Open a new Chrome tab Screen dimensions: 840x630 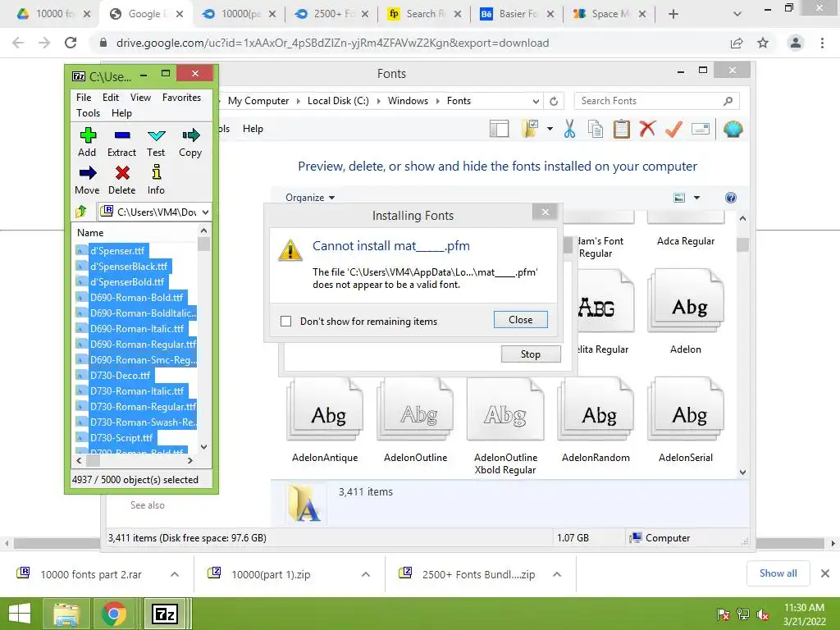673,14
